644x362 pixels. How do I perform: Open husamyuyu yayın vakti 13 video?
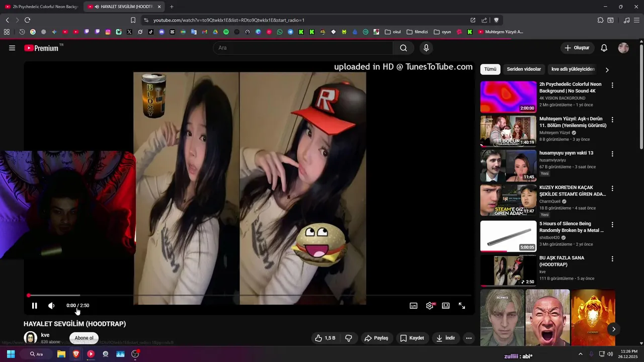coord(566,153)
